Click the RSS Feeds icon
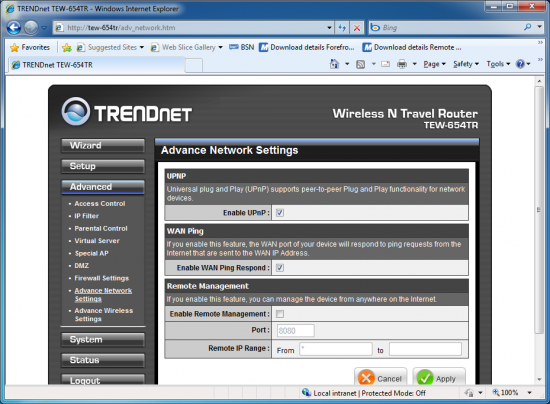The image size is (550, 404). (x=361, y=64)
